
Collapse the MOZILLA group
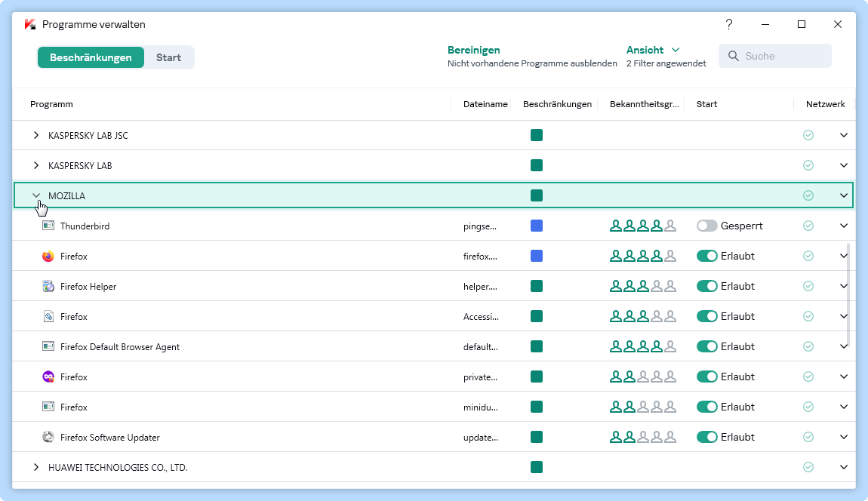(36, 195)
